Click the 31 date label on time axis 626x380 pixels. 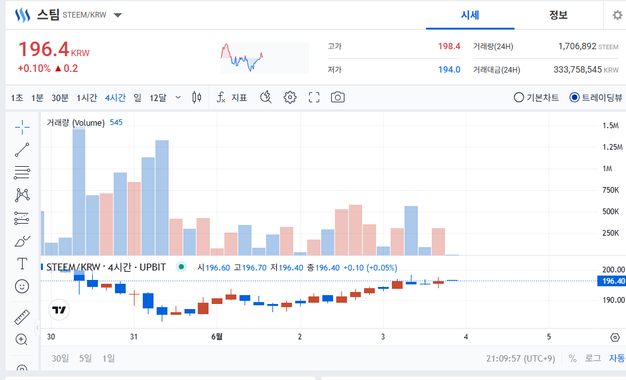tap(134, 337)
